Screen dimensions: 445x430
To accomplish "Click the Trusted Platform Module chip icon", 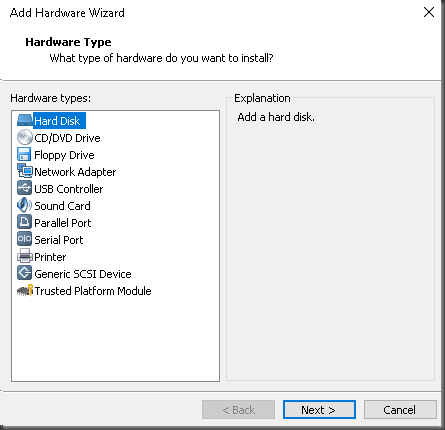I will click(25, 290).
